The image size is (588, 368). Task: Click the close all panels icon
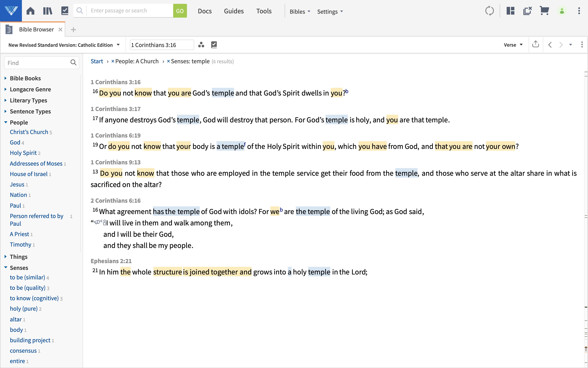point(528,11)
